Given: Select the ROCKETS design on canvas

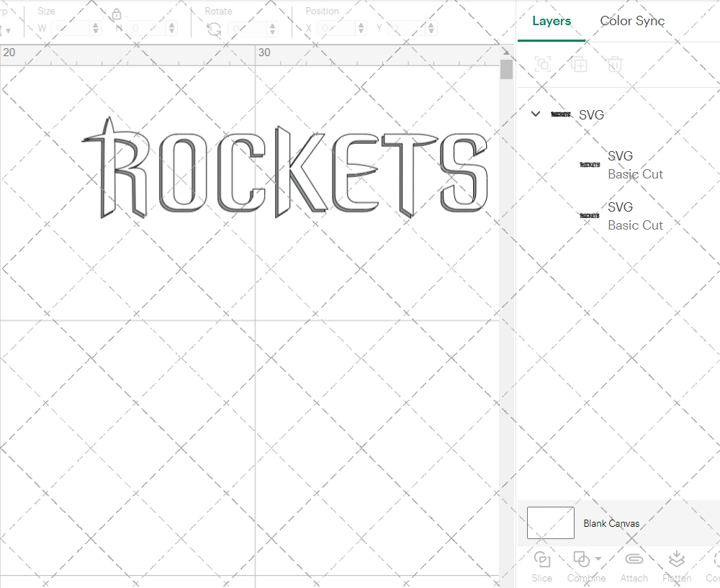Looking at the screenshot, I should click(x=284, y=168).
